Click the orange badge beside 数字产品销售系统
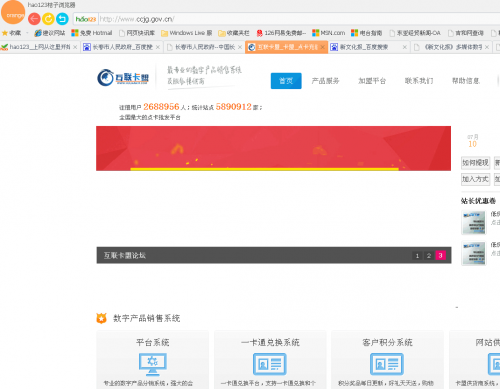Viewport: 500px width, 389px height. [x=101, y=318]
